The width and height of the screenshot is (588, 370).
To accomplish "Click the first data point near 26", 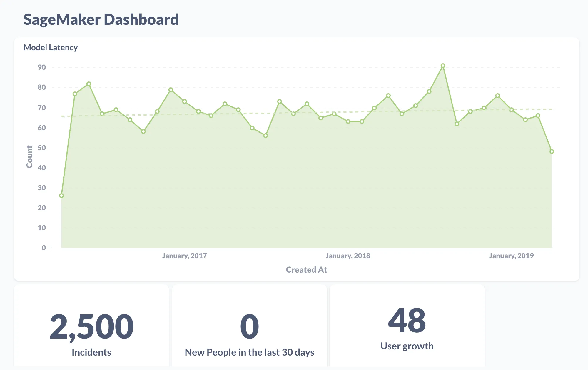I will (61, 196).
